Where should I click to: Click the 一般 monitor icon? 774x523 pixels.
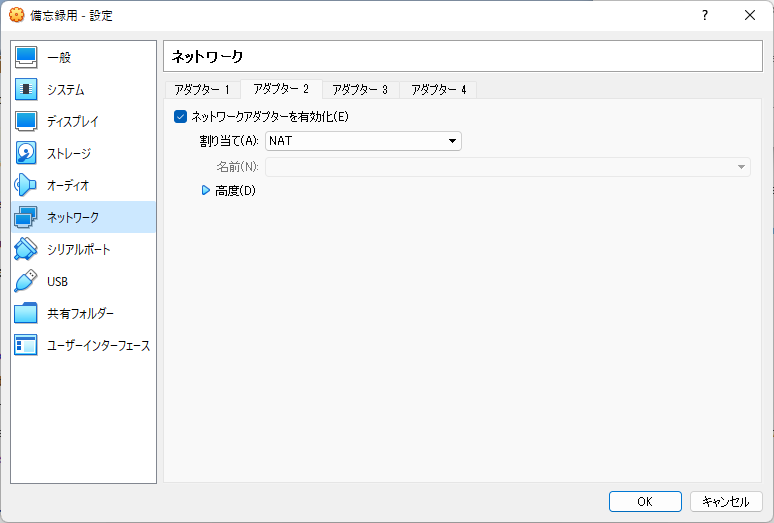[x=26, y=57]
